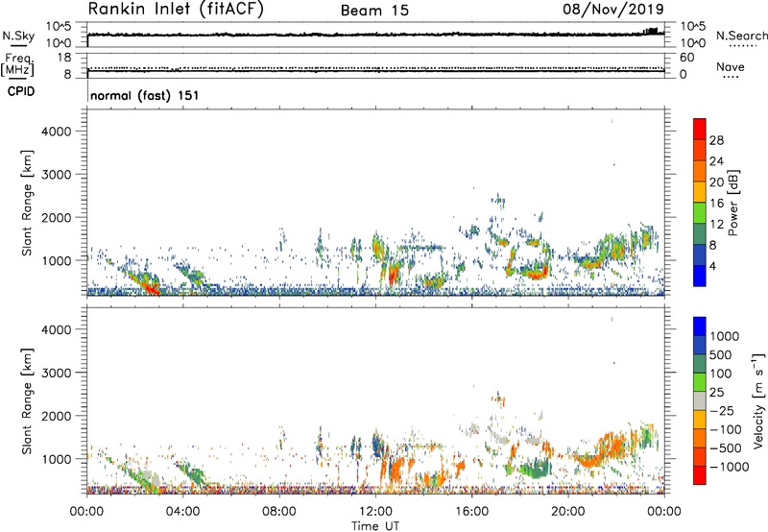
Task: Click the blue bottom of the Power color bar
Action: pyautogui.click(x=700, y=276)
